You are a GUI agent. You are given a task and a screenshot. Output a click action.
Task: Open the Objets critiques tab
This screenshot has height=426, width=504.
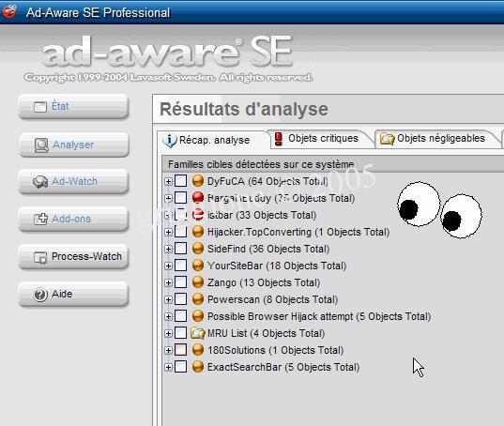click(323, 139)
